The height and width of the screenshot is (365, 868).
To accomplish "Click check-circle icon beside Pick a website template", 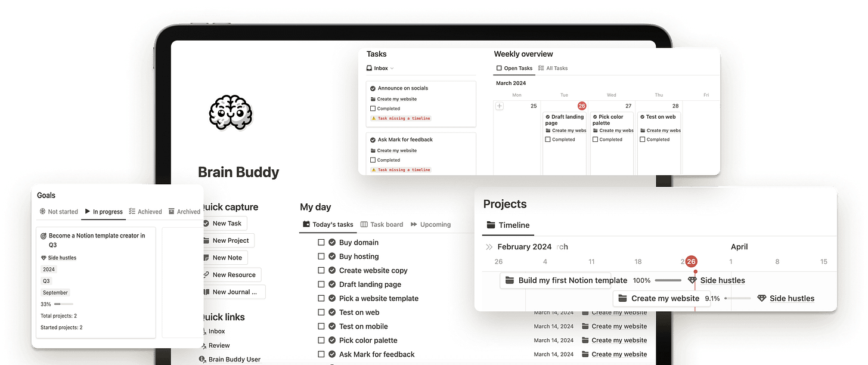I will click(332, 298).
